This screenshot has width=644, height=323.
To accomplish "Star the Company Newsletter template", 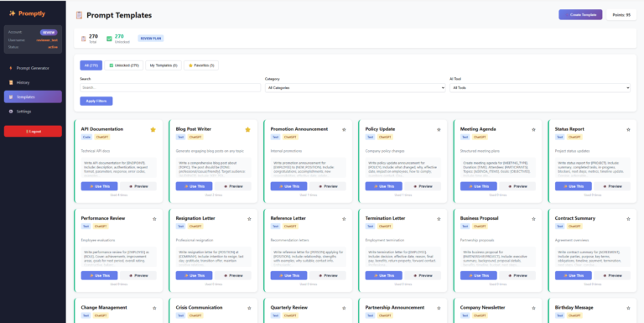I will click(x=533, y=308).
